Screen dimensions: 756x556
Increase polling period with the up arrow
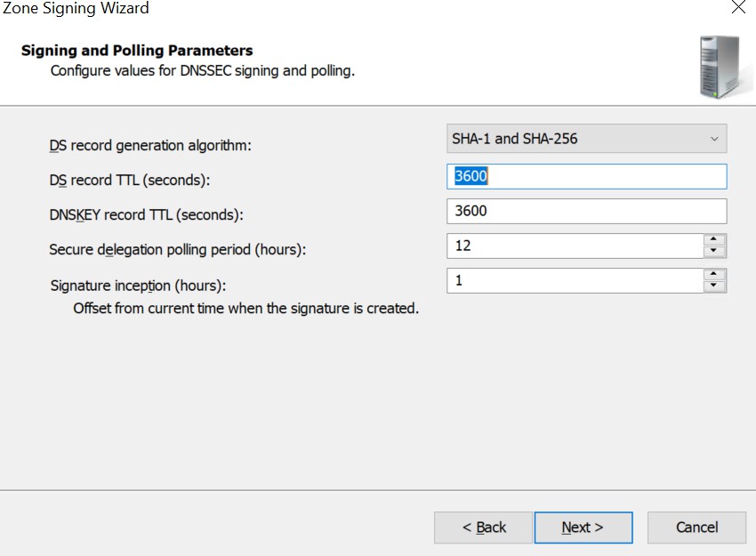coord(713,239)
